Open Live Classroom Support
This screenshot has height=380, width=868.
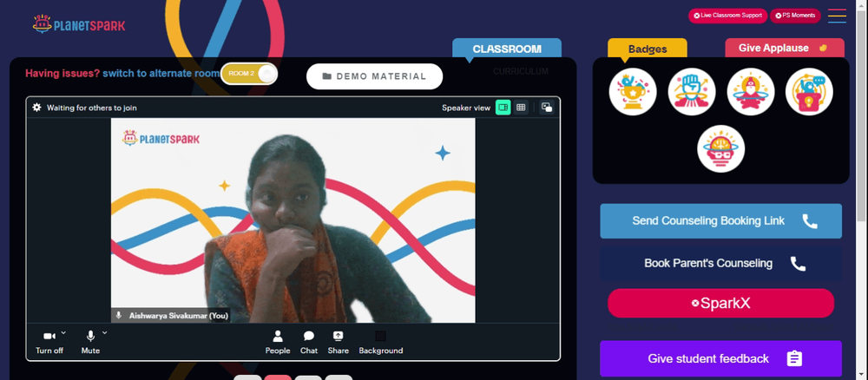(x=727, y=16)
